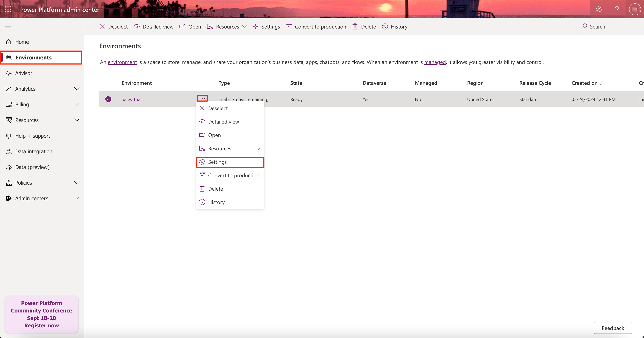Click the History icon in context menu

click(203, 202)
